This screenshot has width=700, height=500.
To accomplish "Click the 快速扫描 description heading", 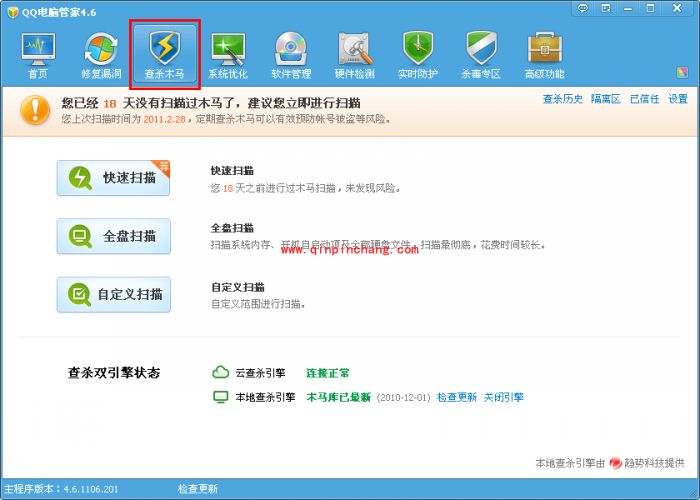I will click(x=232, y=171).
